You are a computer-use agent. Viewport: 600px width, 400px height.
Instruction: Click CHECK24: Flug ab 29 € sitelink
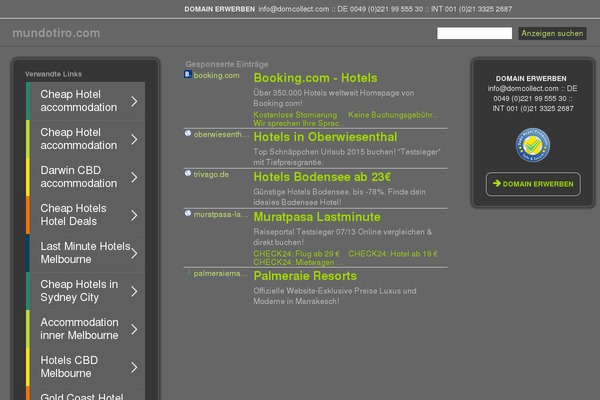296,254
